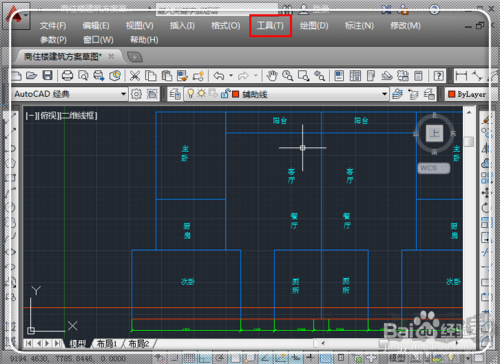The width and height of the screenshot is (500, 364).
Task: Click the Open folder icon
Action: [x=31, y=75]
